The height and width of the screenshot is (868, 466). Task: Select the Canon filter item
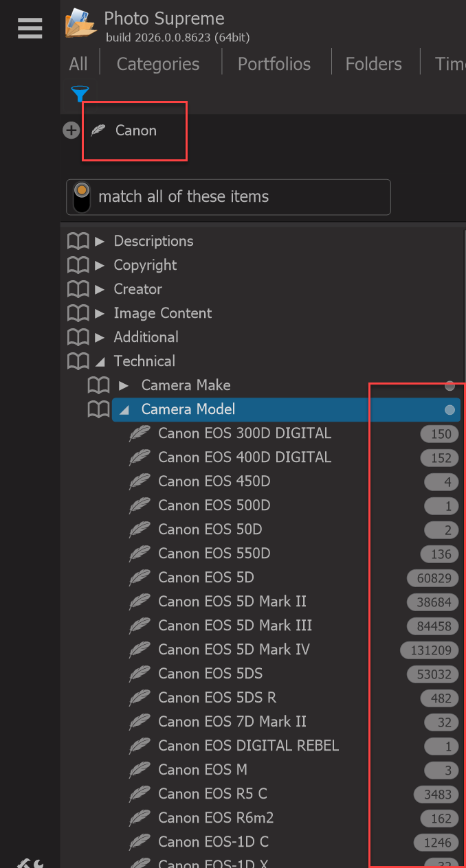pos(136,130)
